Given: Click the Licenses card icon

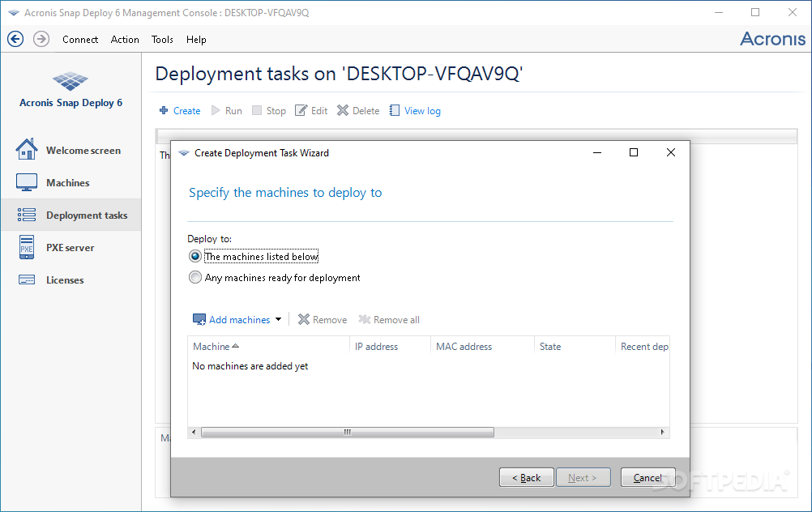Looking at the screenshot, I should pyautogui.click(x=27, y=279).
